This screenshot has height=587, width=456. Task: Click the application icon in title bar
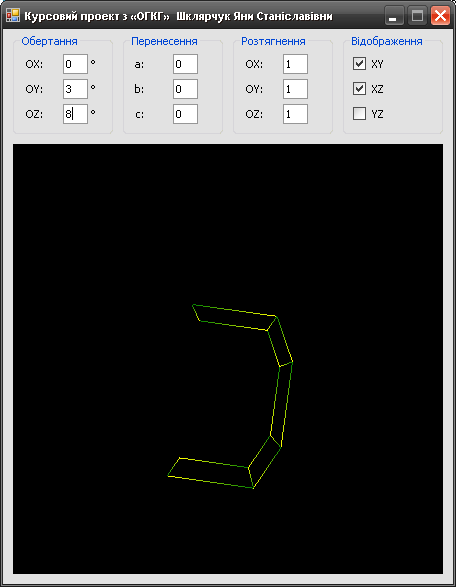tap(13, 16)
